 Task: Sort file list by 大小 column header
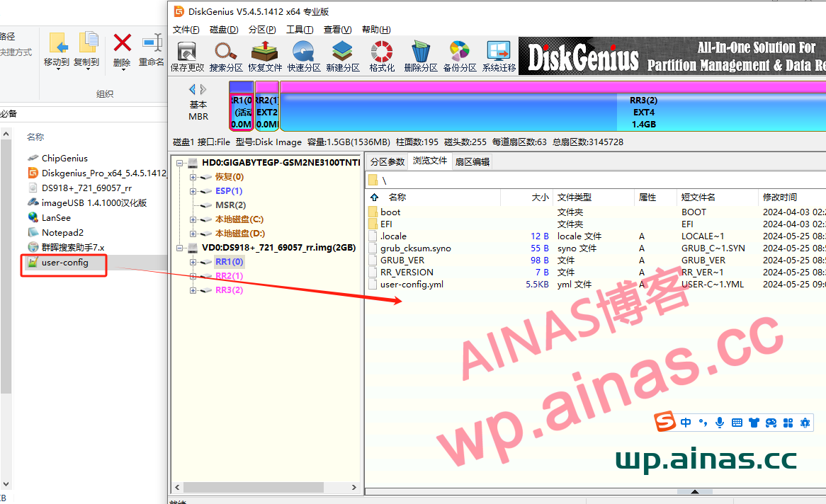(540, 197)
